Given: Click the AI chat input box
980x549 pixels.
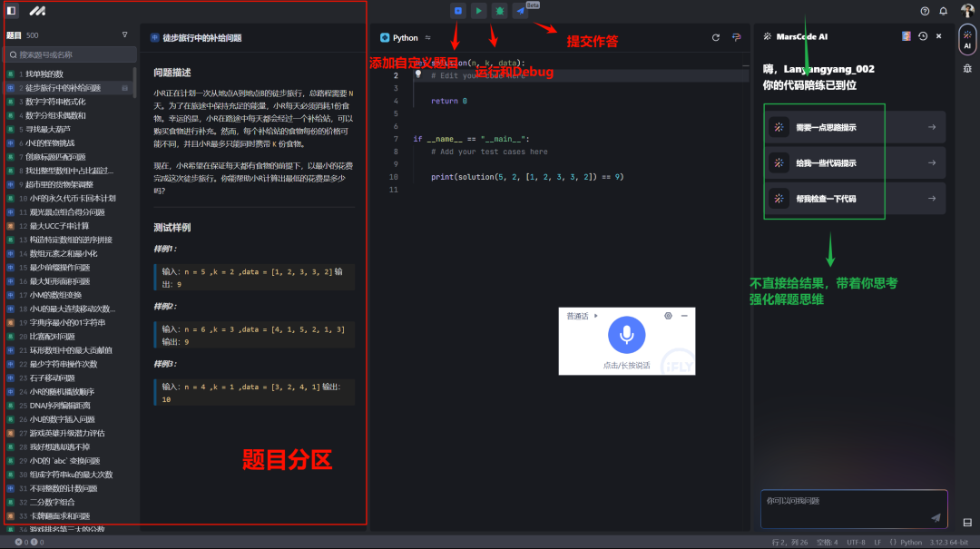Looking at the screenshot, I should [854, 509].
